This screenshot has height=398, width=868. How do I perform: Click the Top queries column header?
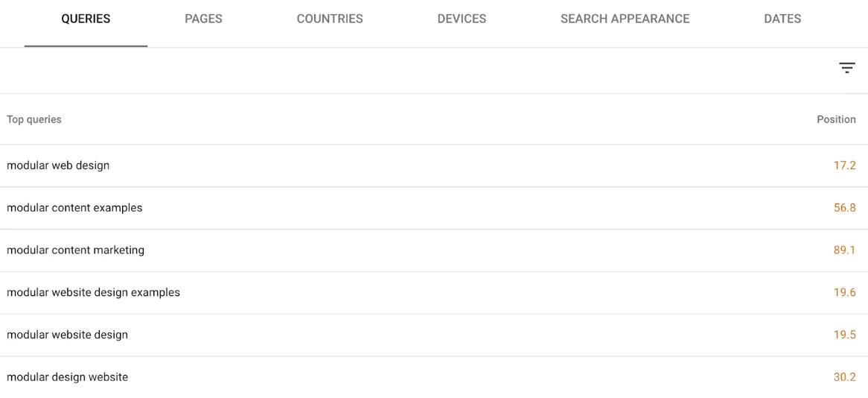(34, 119)
